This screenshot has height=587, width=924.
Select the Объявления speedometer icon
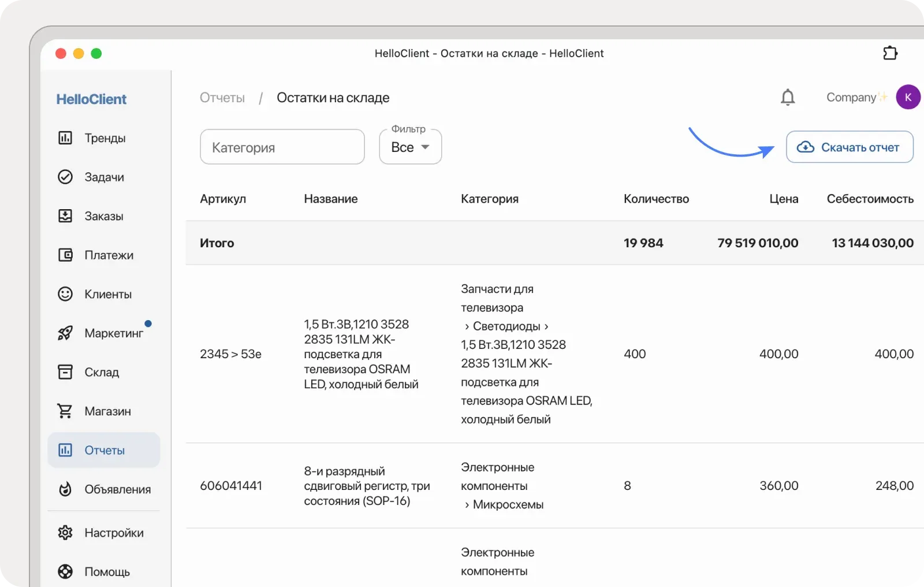click(65, 489)
